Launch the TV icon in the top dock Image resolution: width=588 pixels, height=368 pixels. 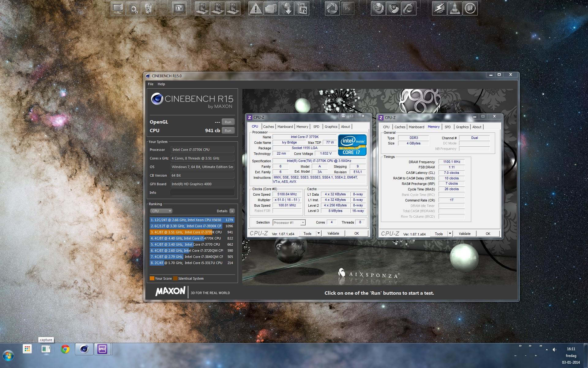tap(179, 8)
